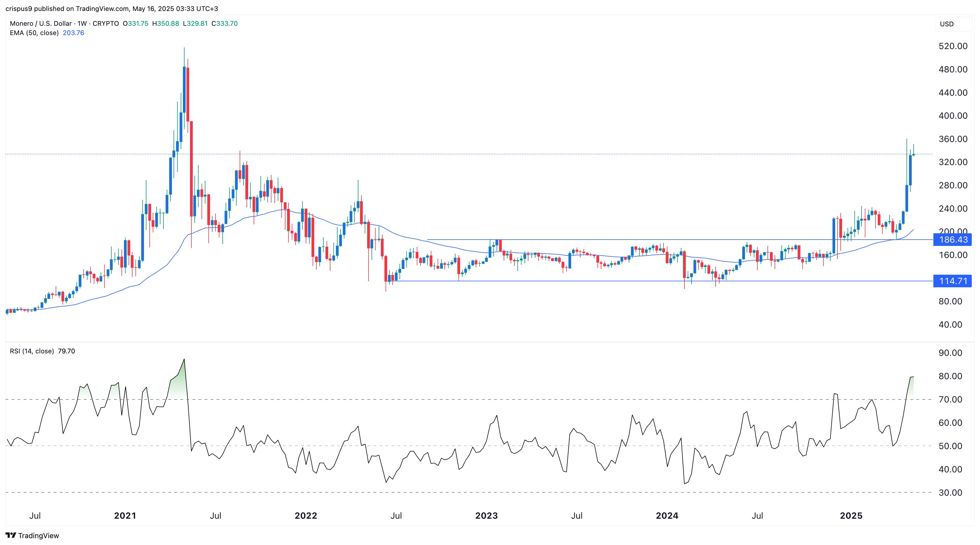Viewport: 980px width, 545px height.
Task: Click the RSI 30.00 scale label
Action: 950,493
